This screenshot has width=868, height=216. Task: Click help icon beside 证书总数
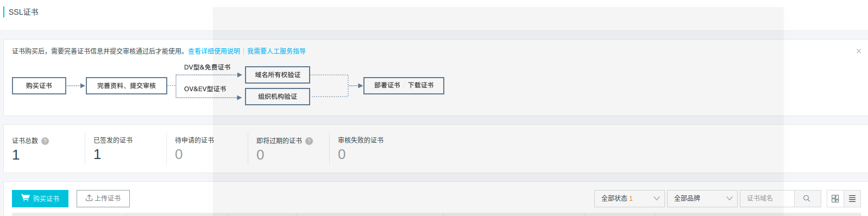click(x=45, y=141)
